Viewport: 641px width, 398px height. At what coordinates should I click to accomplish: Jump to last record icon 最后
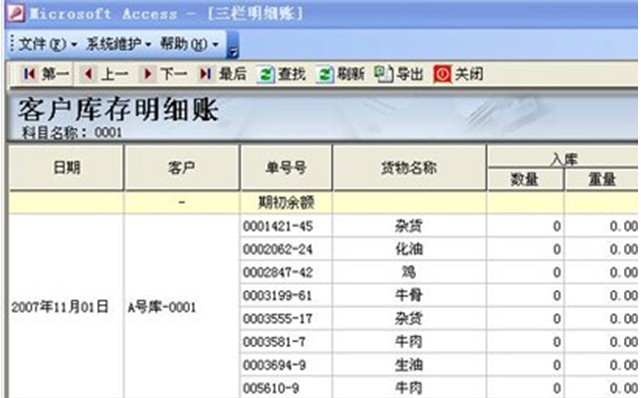click(205, 74)
